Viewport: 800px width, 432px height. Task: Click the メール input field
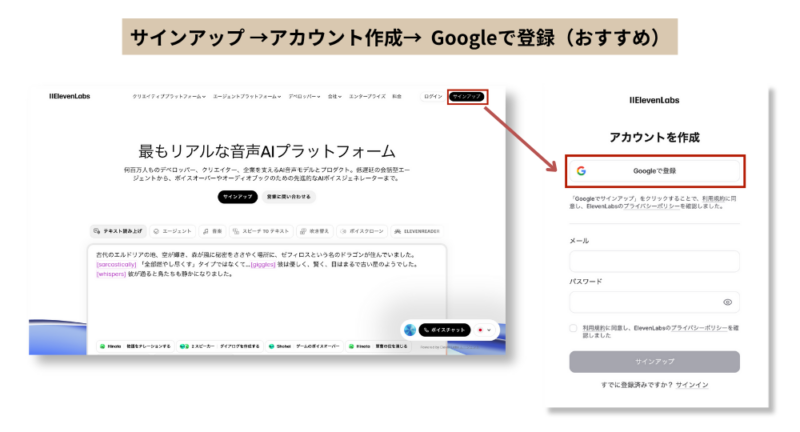654,261
